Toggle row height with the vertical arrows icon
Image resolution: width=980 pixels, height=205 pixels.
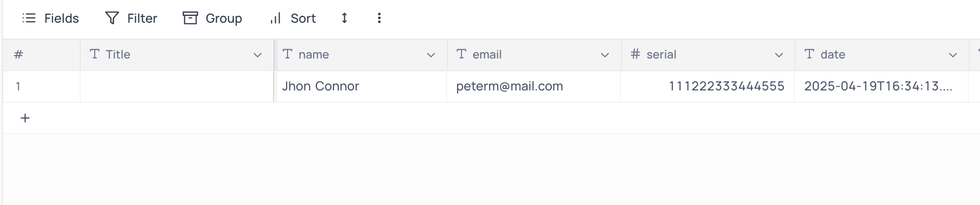pos(345,18)
